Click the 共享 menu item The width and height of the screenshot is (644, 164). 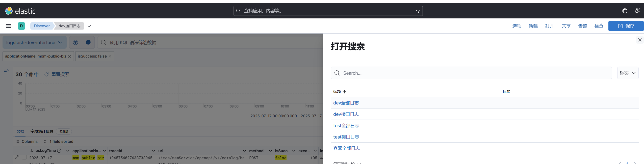click(566, 26)
